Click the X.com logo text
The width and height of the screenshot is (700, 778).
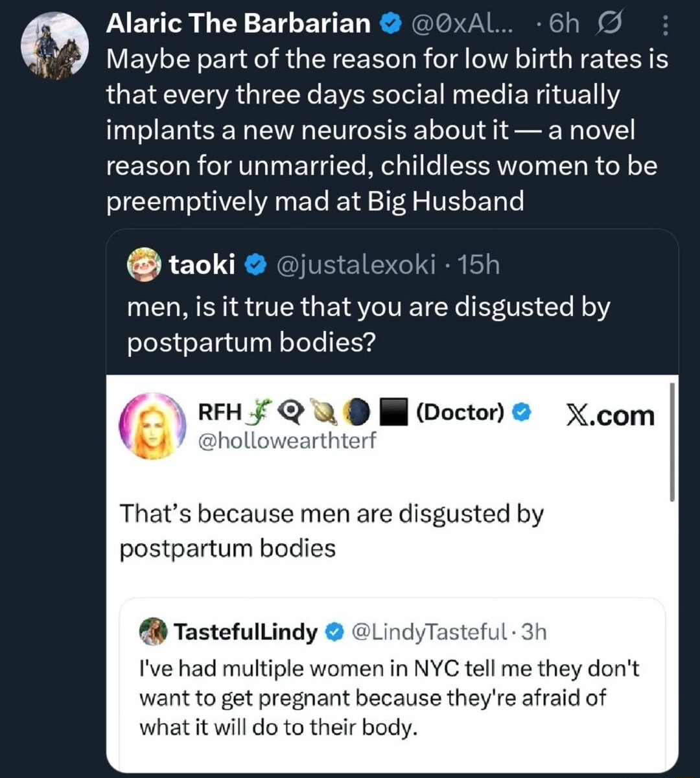click(x=610, y=415)
